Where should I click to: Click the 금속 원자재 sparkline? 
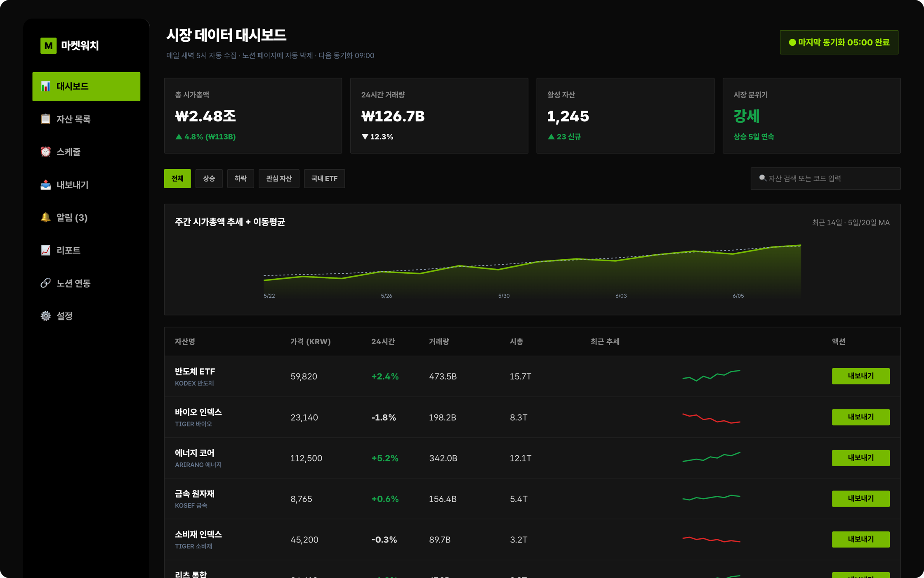(x=711, y=497)
